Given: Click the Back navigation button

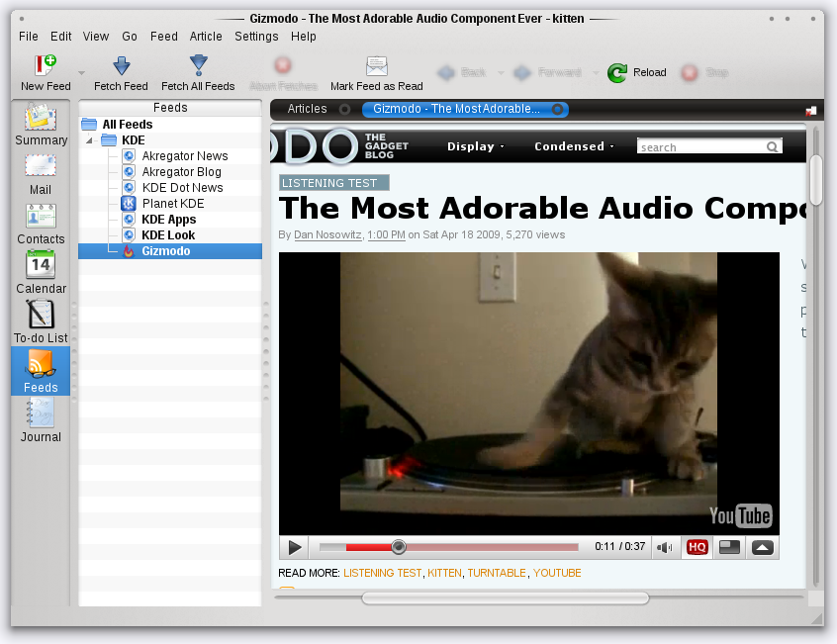Looking at the screenshot, I should 462,72.
